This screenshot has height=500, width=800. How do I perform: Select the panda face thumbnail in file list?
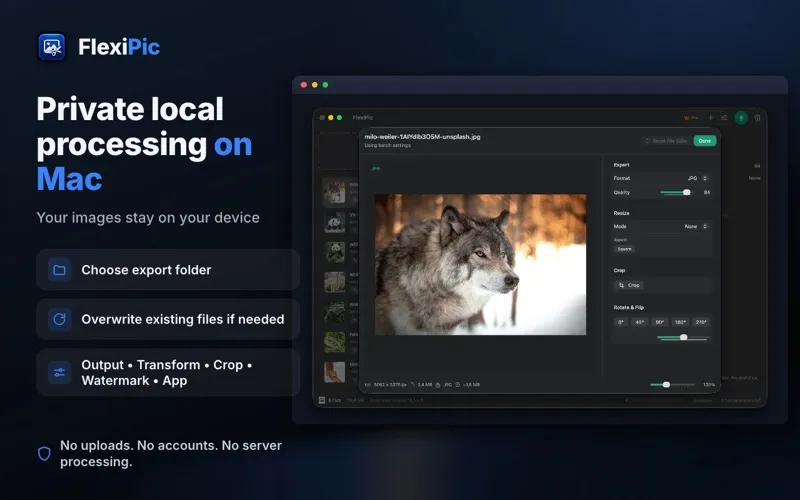point(335,222)
